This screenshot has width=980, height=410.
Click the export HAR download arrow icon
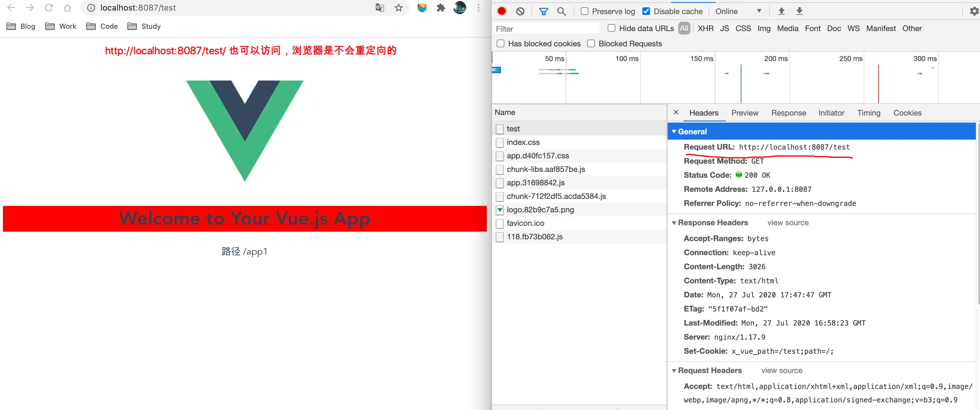799,11
